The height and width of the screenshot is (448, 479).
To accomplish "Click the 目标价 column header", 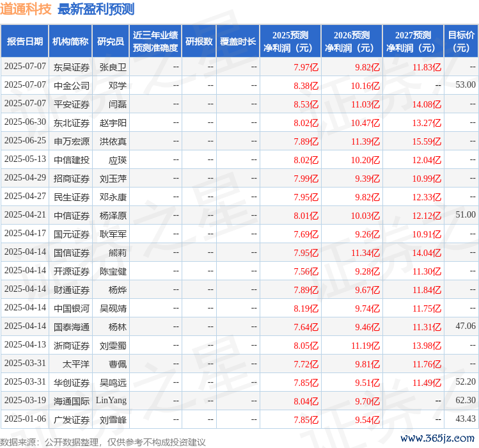I will [x=461, y=42].
